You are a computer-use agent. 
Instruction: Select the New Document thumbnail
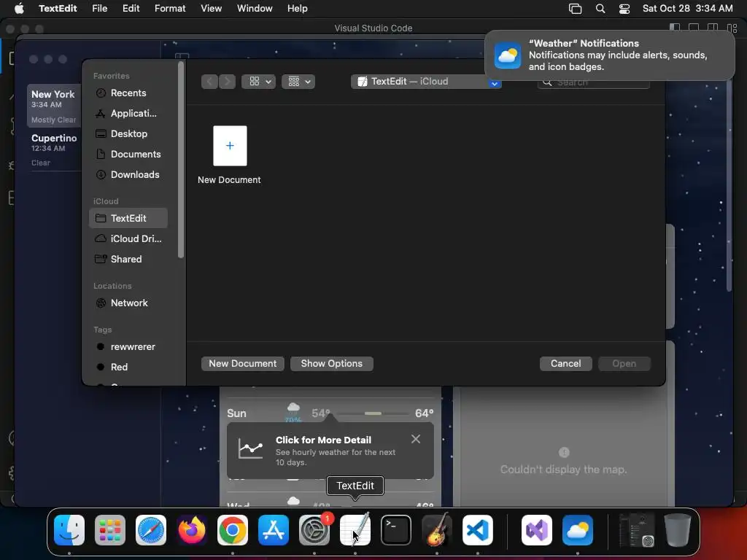pos(230,146)
